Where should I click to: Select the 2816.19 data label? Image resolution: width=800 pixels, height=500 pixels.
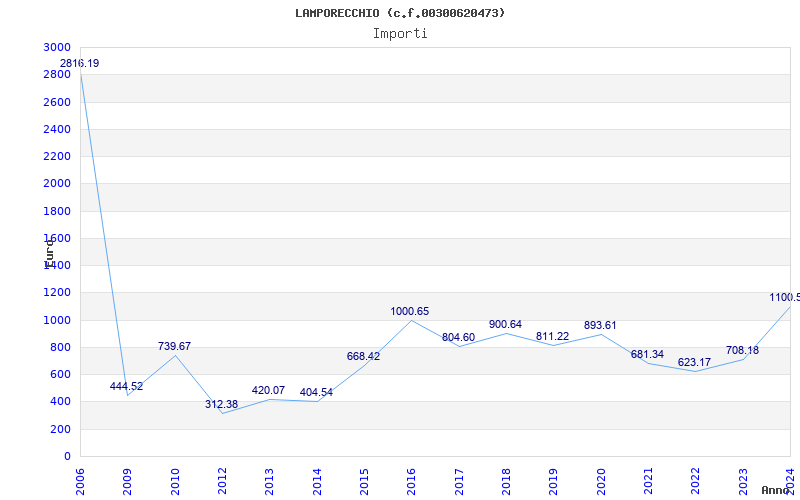tap(80, 63)
